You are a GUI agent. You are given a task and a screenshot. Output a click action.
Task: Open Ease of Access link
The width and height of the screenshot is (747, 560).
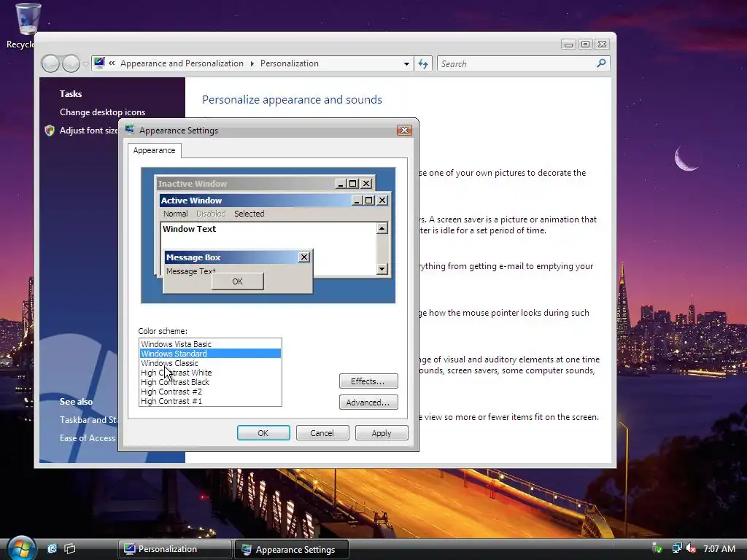point(88,438)
